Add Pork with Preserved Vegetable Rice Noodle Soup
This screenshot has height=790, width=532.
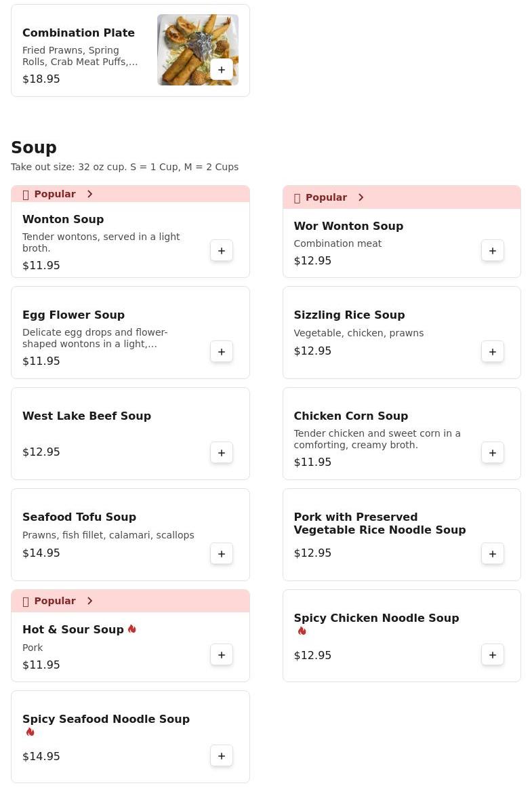[x=493, y=554]
